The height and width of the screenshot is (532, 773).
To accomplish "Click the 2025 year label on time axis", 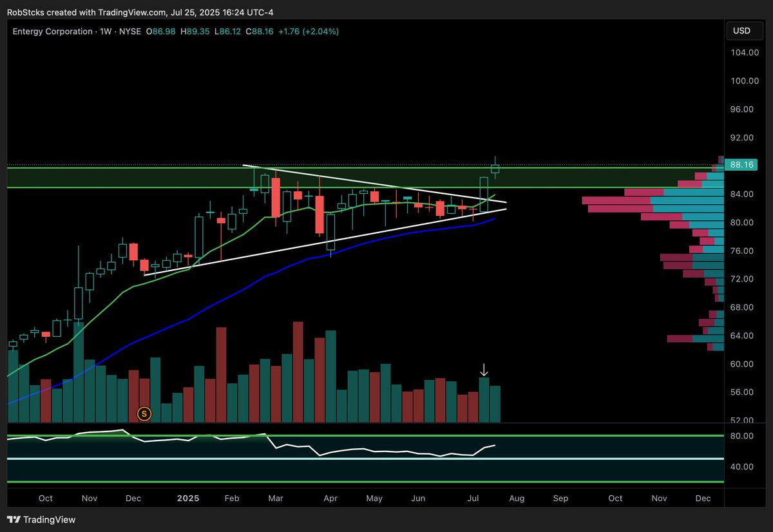I will click(x=187, y=499).
